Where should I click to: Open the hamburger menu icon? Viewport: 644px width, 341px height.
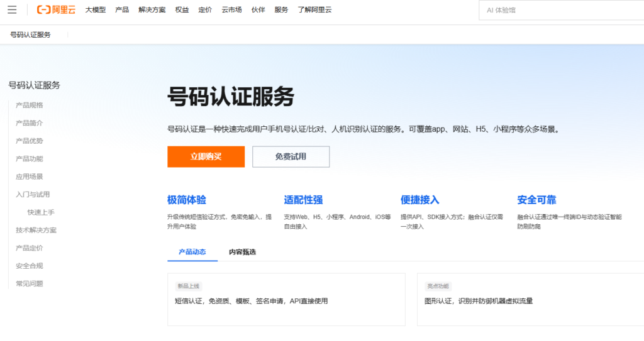pyautogui.click(x=12, y=9)
